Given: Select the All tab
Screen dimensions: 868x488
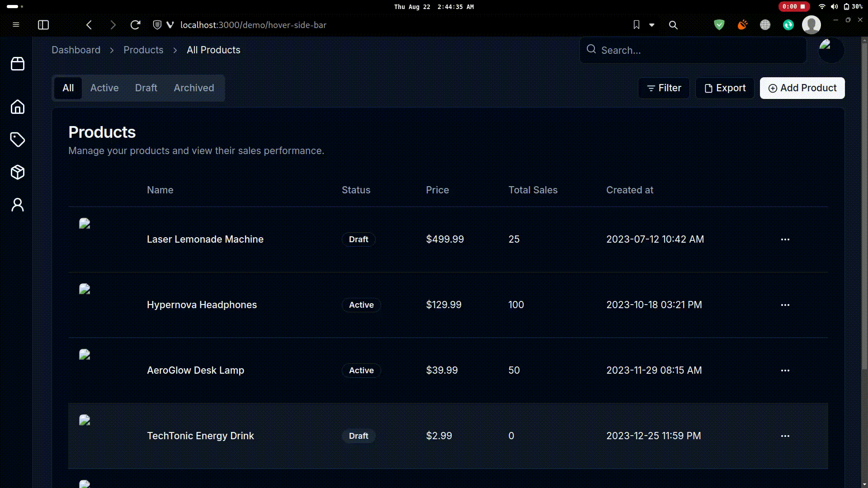Looking at the screenshot, I should pyautogui.click(x=68, y=88).
